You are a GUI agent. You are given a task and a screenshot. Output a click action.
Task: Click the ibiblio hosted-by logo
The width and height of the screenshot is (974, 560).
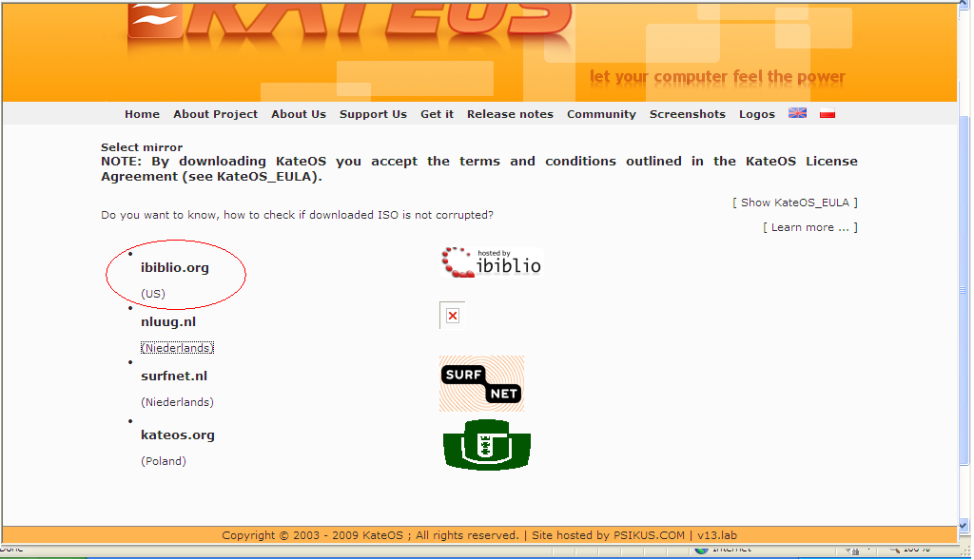pos(492,262)
